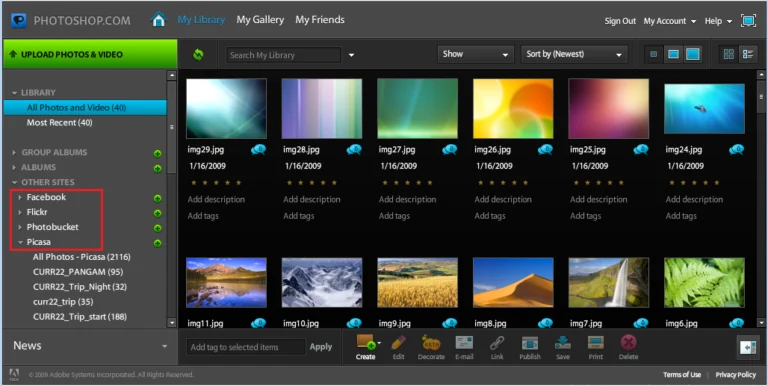Image resolution: width=768 pixels, height=386 pixels.
Task: Select medium thumbnail size view
Action: pyautogui.click(x=673, y=54)
